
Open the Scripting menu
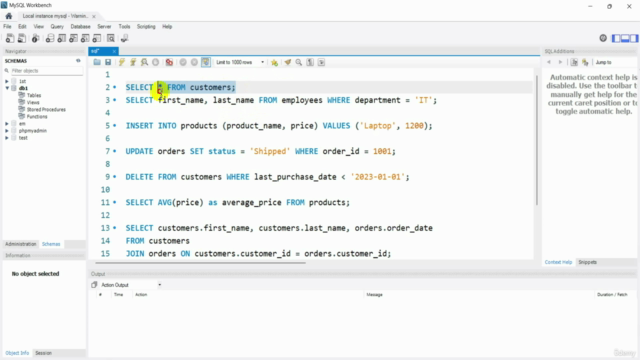(146, 27)
